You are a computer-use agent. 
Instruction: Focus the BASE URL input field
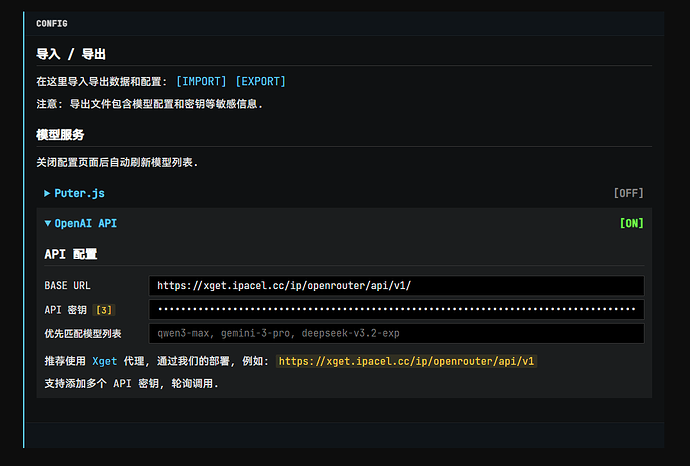396,286
